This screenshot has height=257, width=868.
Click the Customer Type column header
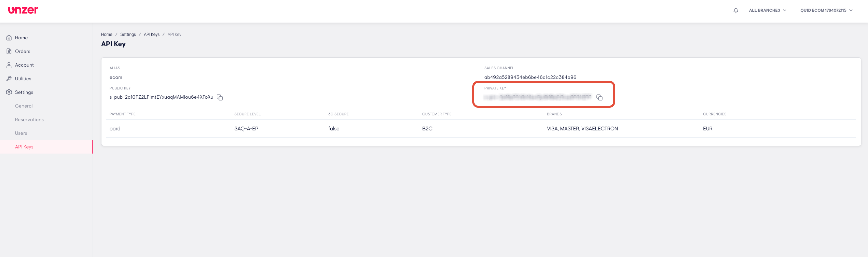tap(436, 114)
